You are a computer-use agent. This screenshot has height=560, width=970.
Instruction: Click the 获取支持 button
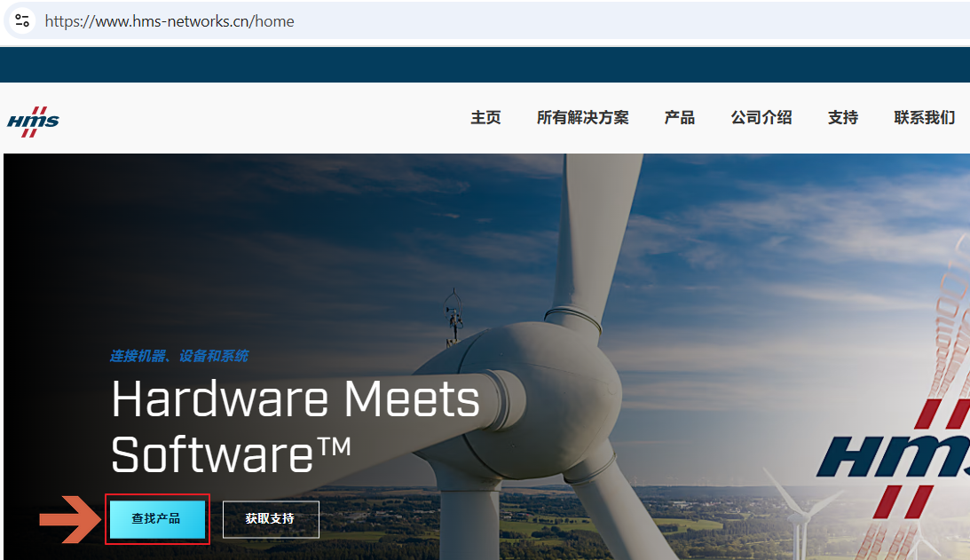271,518
